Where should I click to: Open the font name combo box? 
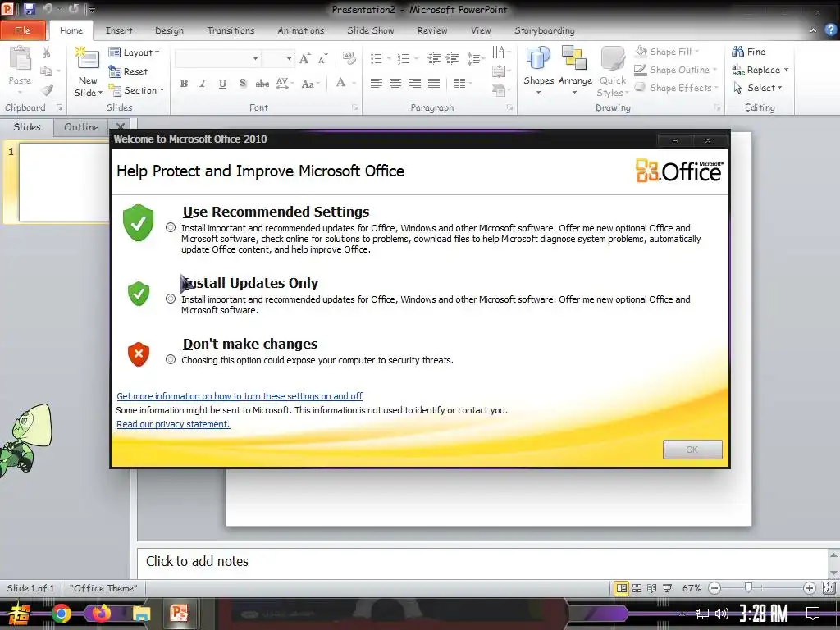pyautogui.click(x=217, y=58)
